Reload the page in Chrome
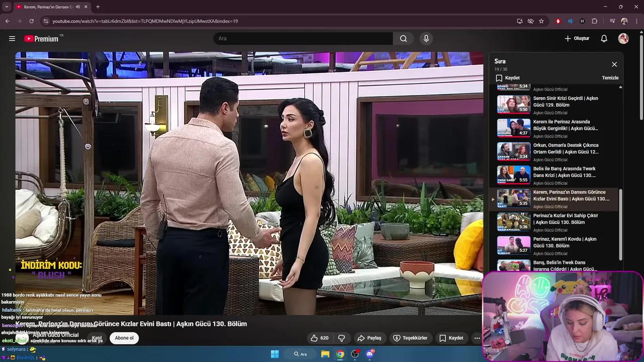The image size is (644, 362). pos(31,21)
